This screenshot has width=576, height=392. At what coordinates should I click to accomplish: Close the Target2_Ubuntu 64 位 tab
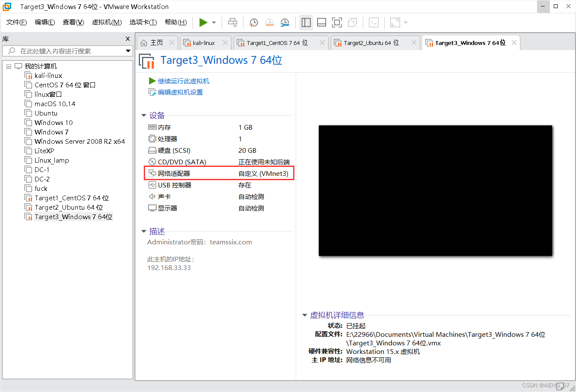[414, 43]
